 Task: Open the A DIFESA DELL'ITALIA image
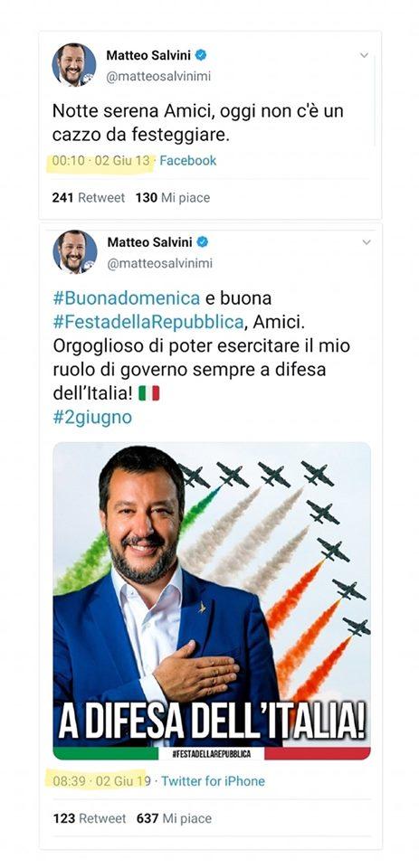coord(212,600)
